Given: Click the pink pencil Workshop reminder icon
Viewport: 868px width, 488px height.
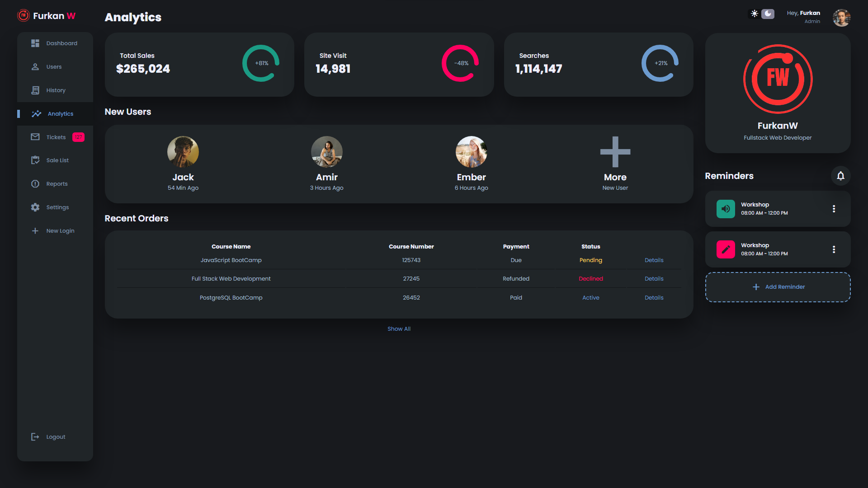Looking at the screenshot, I should [x=726, y=249].
